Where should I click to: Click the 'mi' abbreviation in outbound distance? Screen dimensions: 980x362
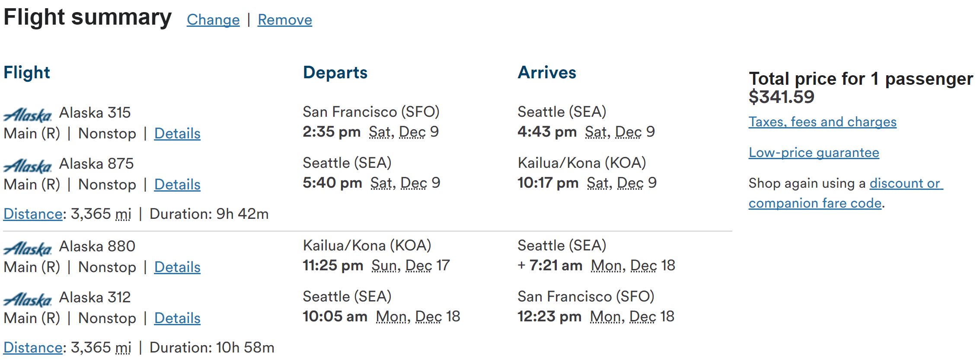123,214
